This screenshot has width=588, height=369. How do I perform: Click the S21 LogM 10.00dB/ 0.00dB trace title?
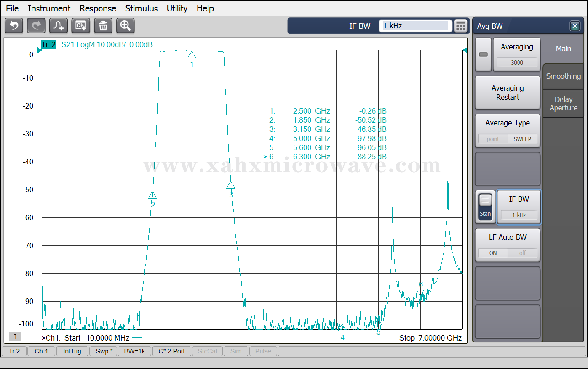pyautogui.click(x=107, y=44)
